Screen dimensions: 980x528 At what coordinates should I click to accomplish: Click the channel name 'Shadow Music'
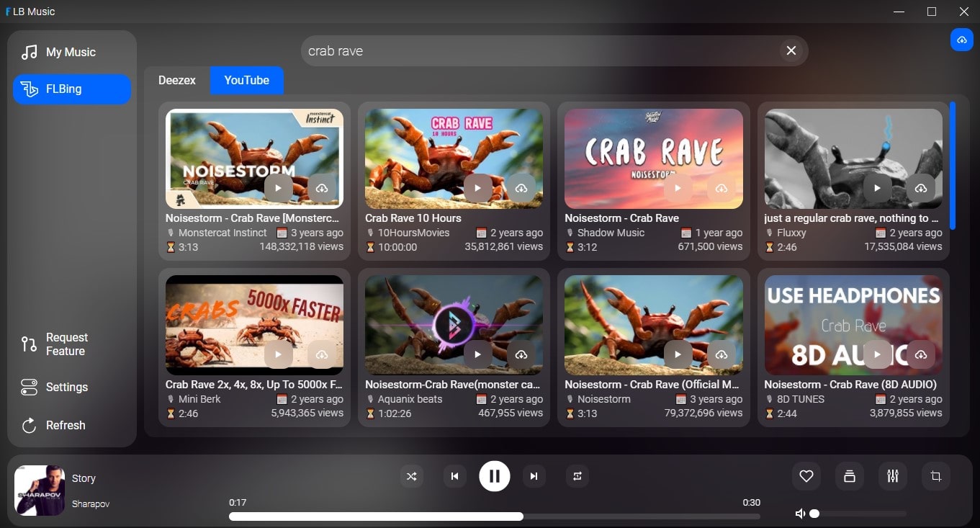tap(611, 233)
